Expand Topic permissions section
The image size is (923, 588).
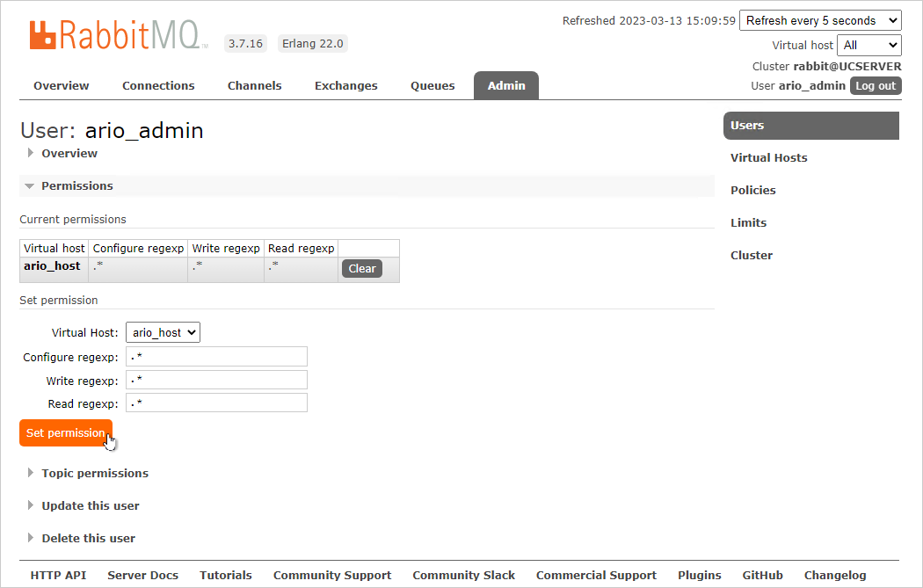point(94,473)
